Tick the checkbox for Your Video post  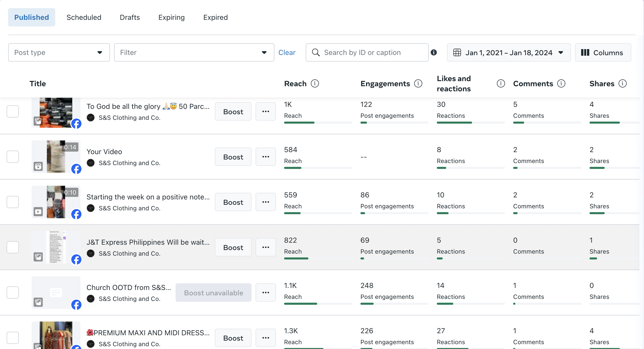pyautogui.click(x=13, y=157)
